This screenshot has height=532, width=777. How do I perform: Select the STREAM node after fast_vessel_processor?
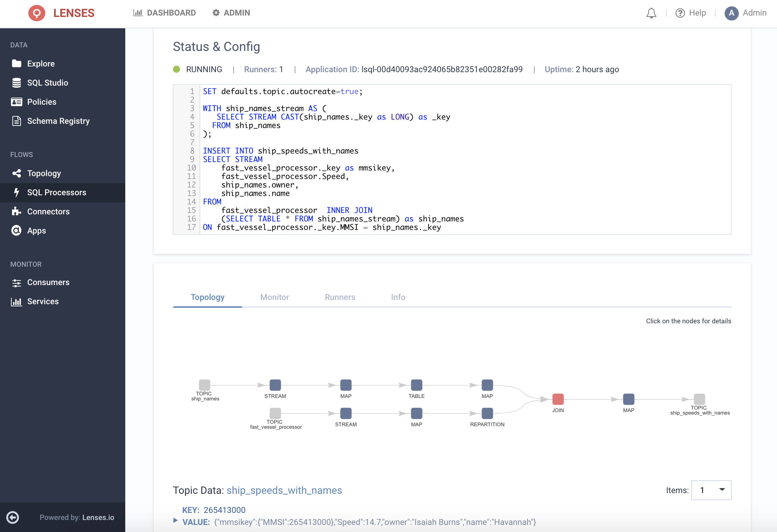point(346,413)
